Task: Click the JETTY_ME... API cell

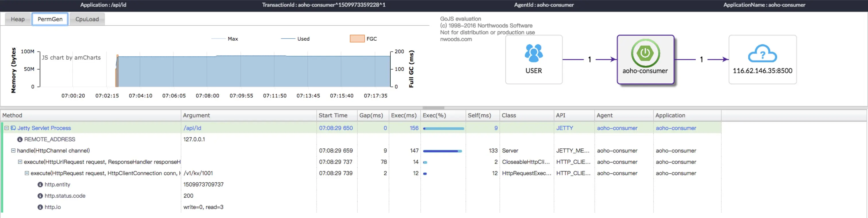Action: 573,150
